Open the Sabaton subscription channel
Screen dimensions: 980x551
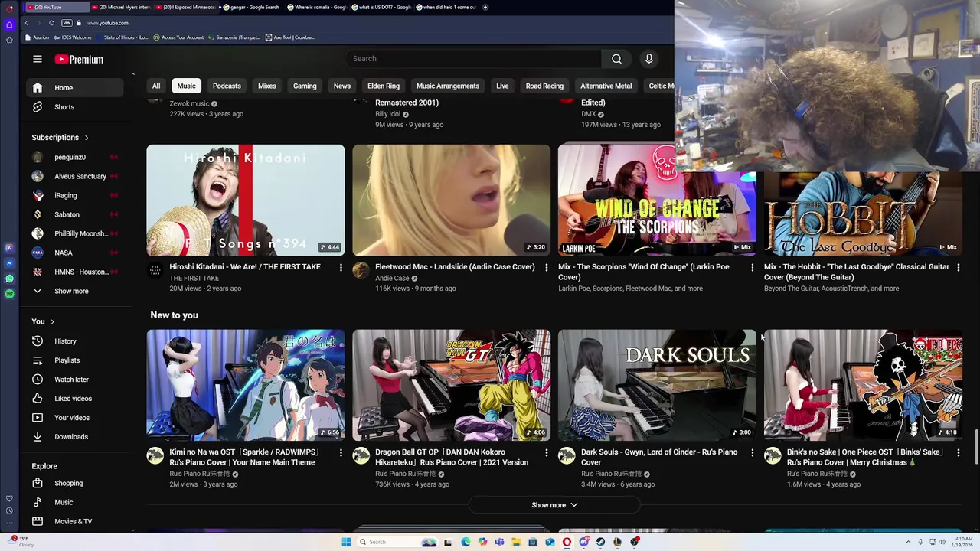74,214
